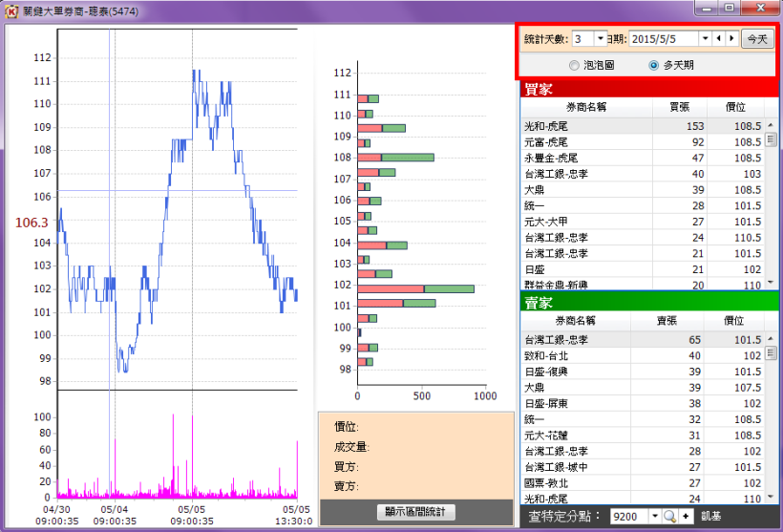Viewport: 783px width, 532px height.
Task: Open the 日期 date picker dropdown
Action: [x=705, y=39]
